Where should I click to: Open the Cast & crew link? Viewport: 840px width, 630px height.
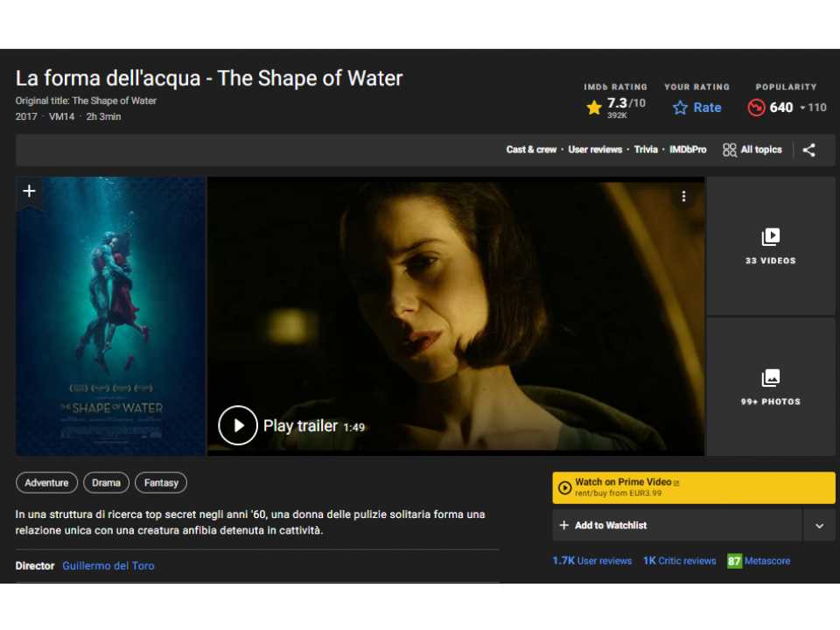(531, 150)
